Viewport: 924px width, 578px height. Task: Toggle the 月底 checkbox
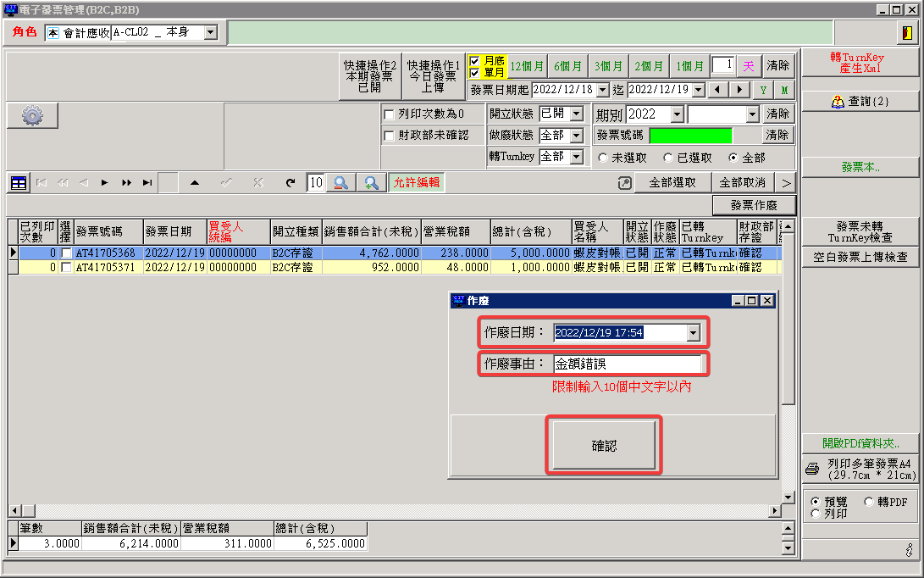474,61
